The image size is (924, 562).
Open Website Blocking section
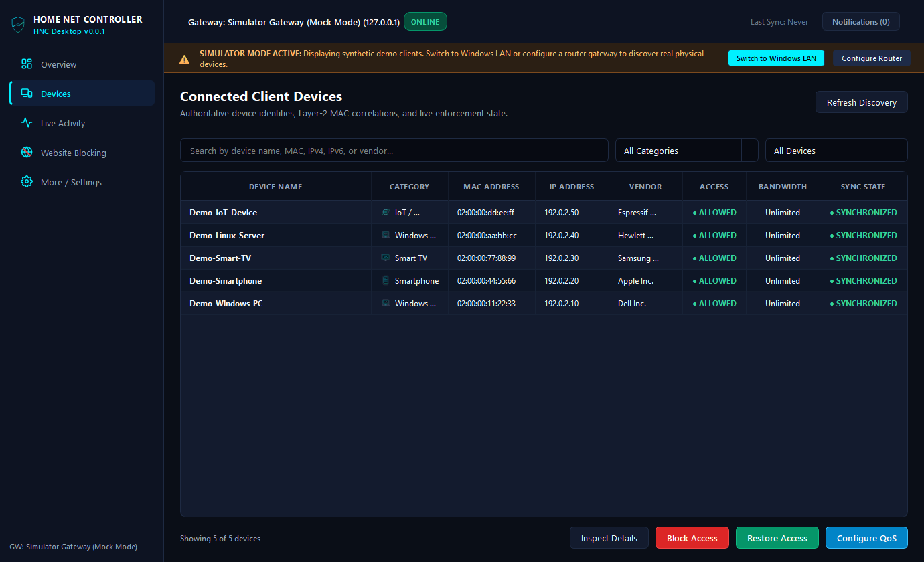pos(82,153)
